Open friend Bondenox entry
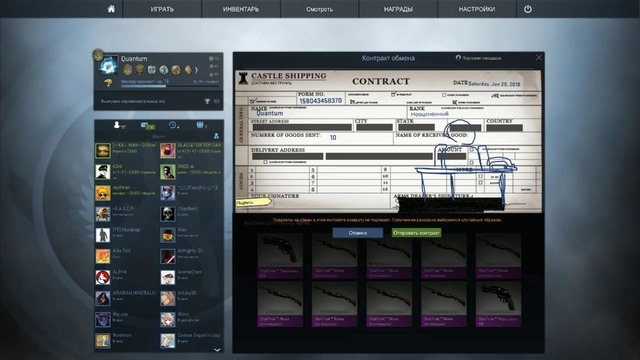The image size is (640, 360). pos(126,341)
